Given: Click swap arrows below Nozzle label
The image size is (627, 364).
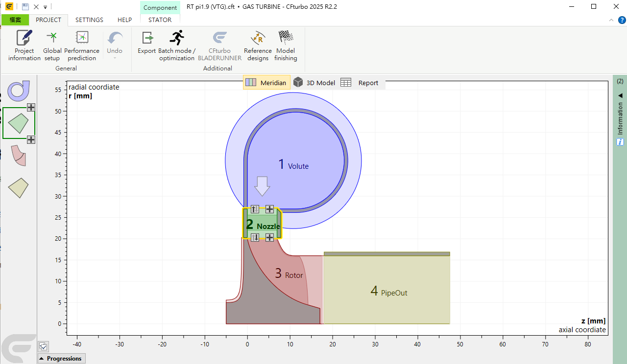Looking at the screenshot, I should pos(255,237).
